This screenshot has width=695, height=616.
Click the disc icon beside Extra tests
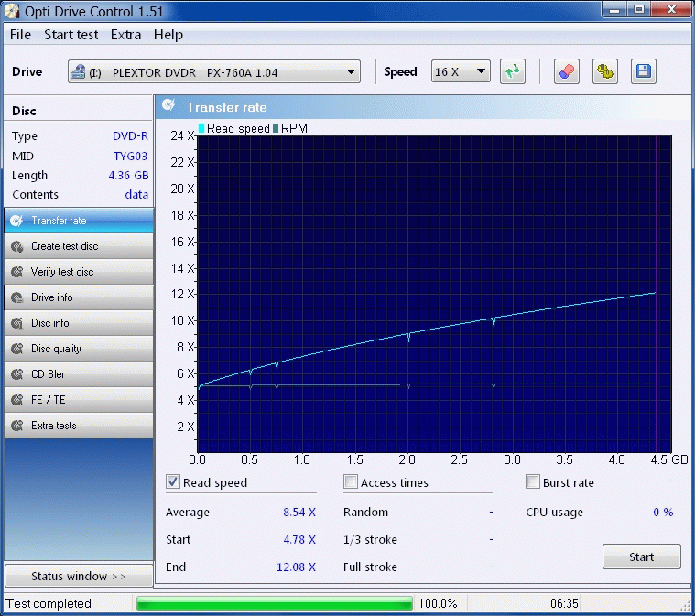coord(17,426)
